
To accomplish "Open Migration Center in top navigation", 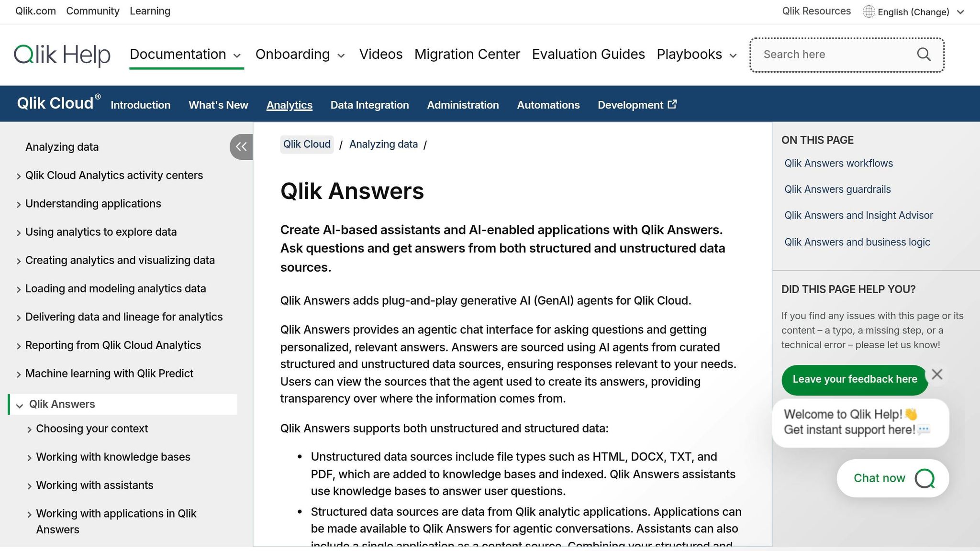I will coord(467,55).
